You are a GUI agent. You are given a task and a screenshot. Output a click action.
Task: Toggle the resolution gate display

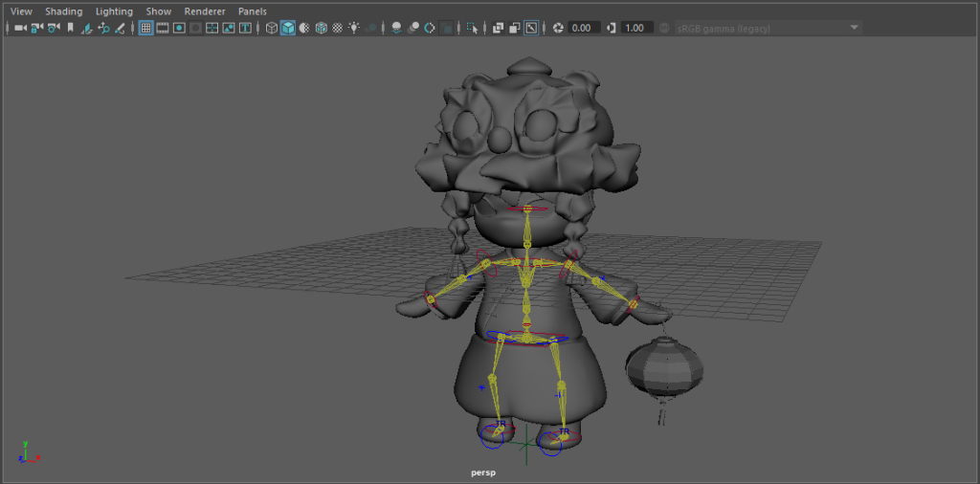tap(178, 28)
